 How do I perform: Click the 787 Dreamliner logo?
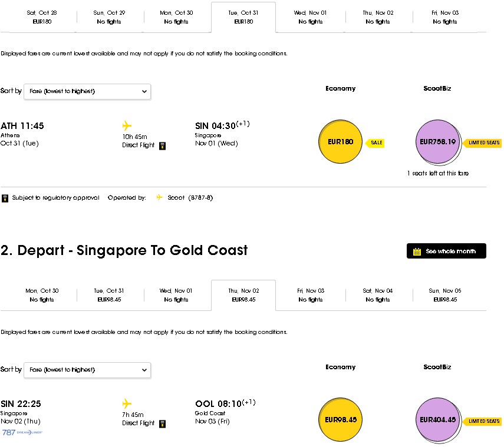(x=22, y=432)
